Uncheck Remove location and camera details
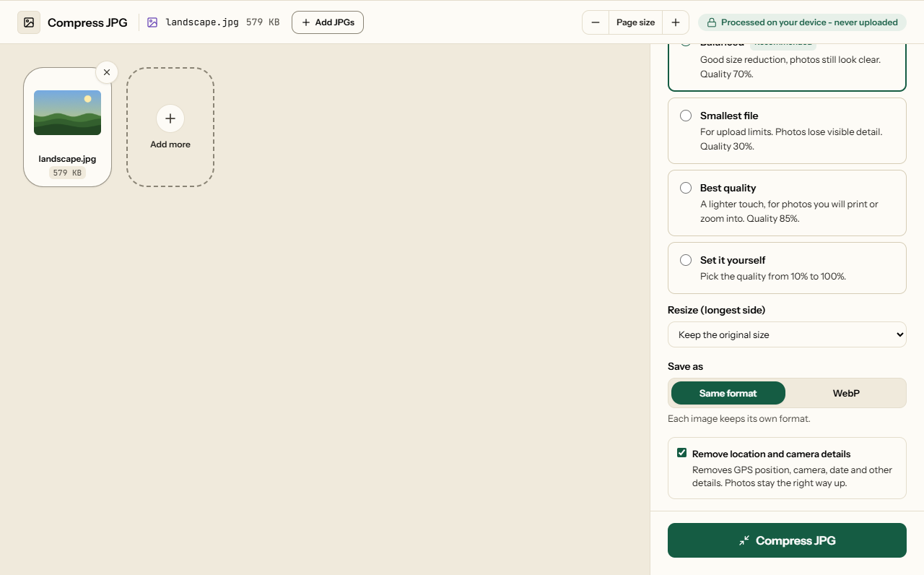The width and height of the screenshot is (924, 575). (x=681, y=453)
